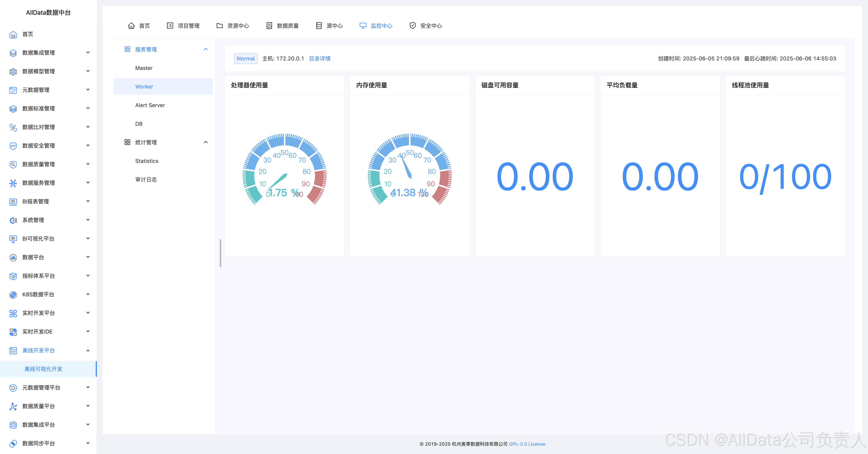Expand the 数据模型管理 menu chevron
868x454 pixels.
coord(88,71)
